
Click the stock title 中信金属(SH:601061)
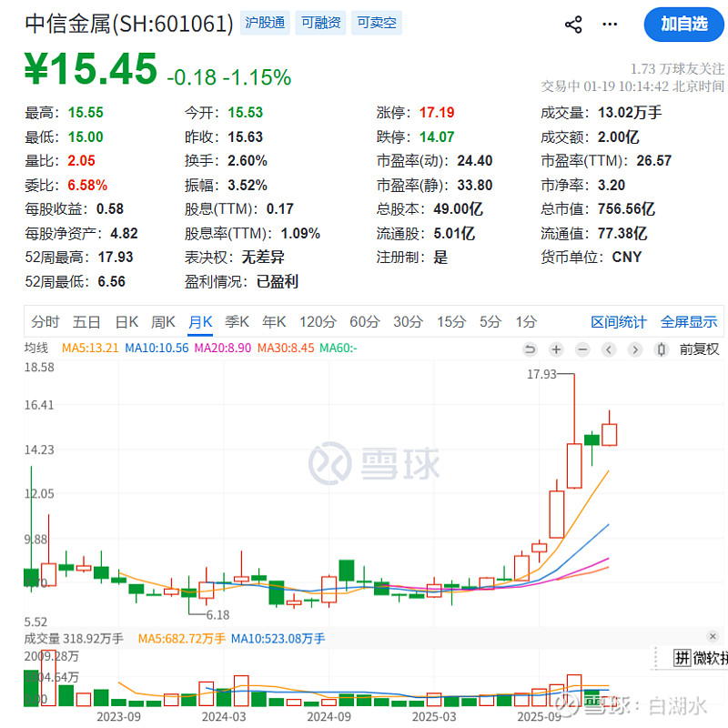click(x=129, y=24)
